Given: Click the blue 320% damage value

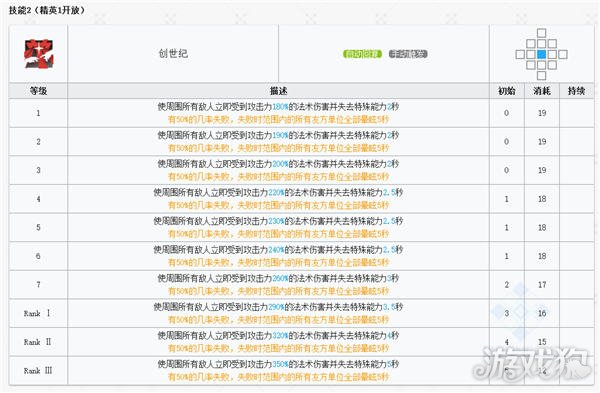Looking at the screenshot, I should (x=280, y=336).
